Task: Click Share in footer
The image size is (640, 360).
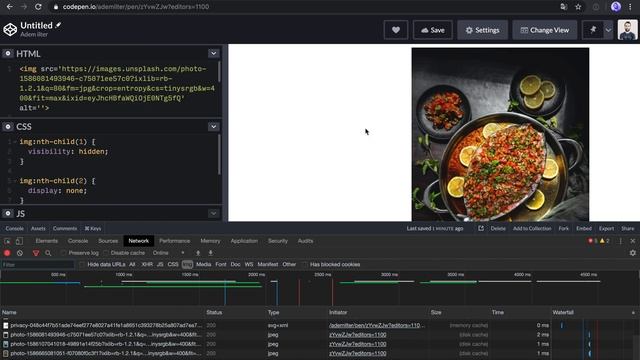Action: pos(628,229)
